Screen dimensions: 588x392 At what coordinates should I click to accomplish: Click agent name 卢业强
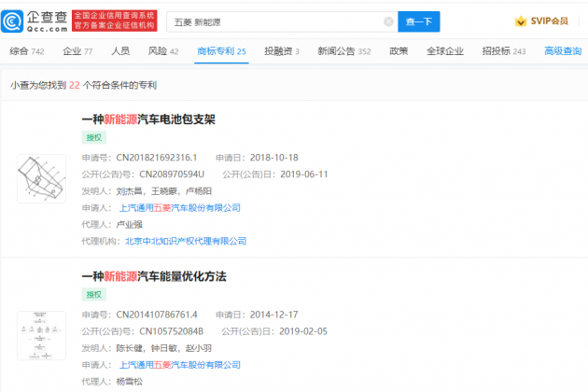click(130, 225)
